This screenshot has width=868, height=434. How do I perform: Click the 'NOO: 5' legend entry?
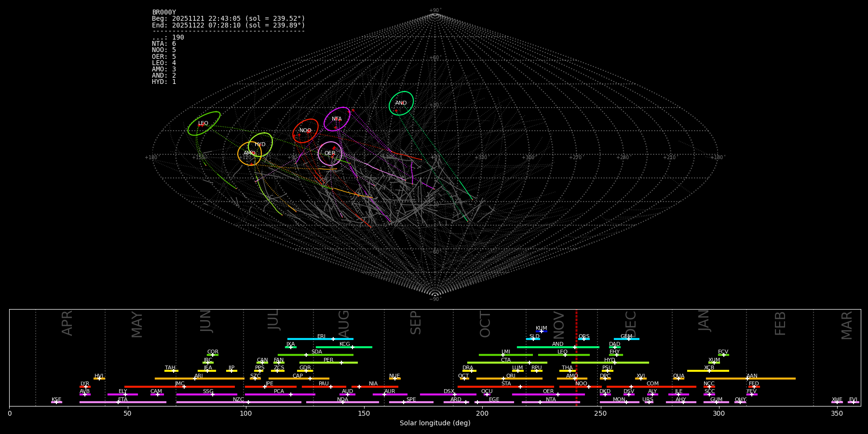(x=164, y=50)
